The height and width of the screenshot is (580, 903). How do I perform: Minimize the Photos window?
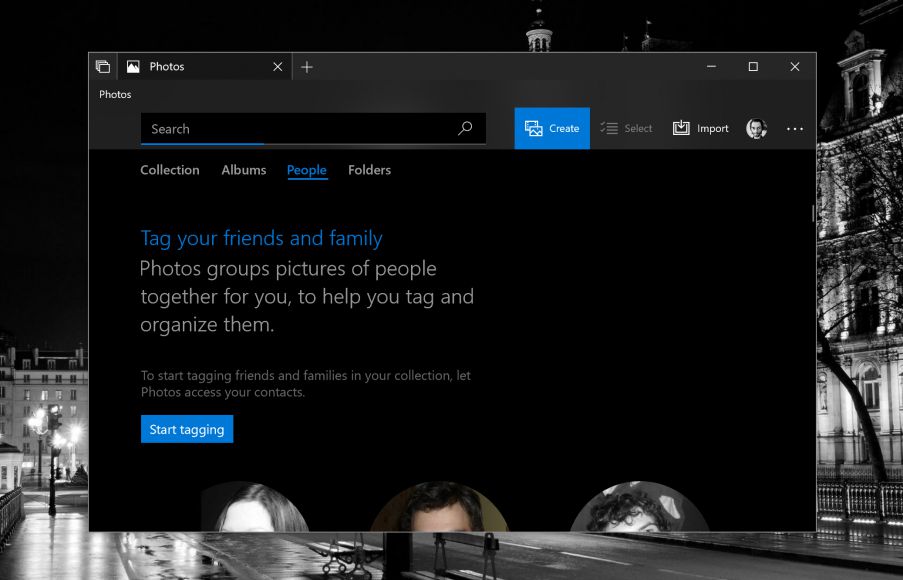point(712,67)
